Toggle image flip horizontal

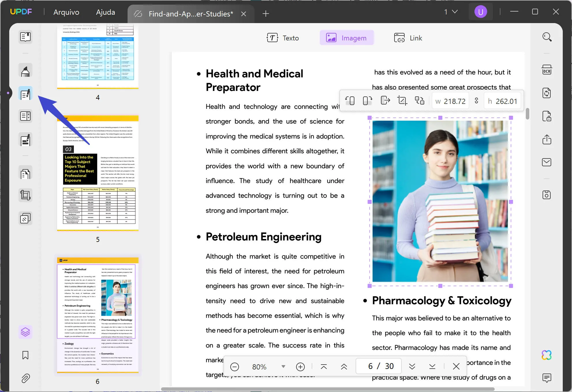pyautogui.click(x=385, y=100)
